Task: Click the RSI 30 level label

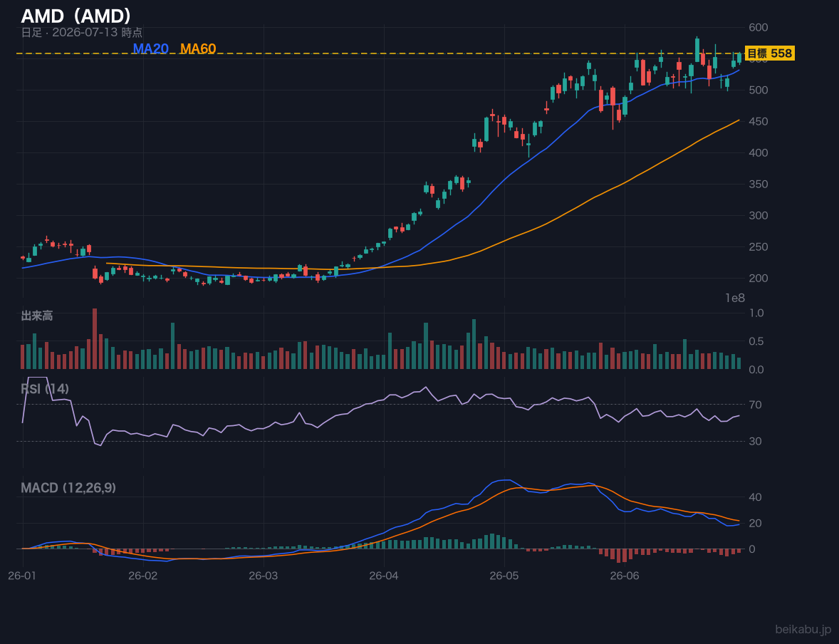Action: pos(755,441)
